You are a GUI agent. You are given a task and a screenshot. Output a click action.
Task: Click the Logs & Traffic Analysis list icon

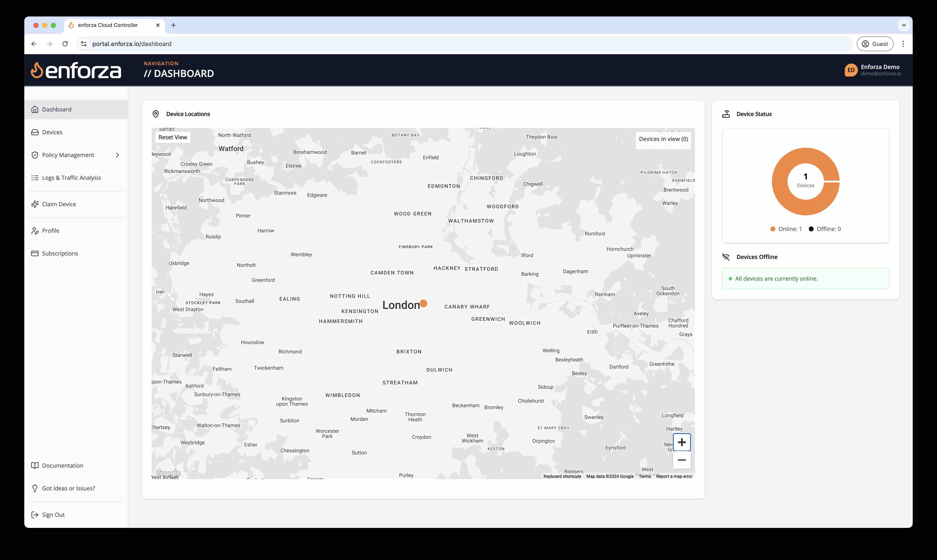(x=35, y=178)
